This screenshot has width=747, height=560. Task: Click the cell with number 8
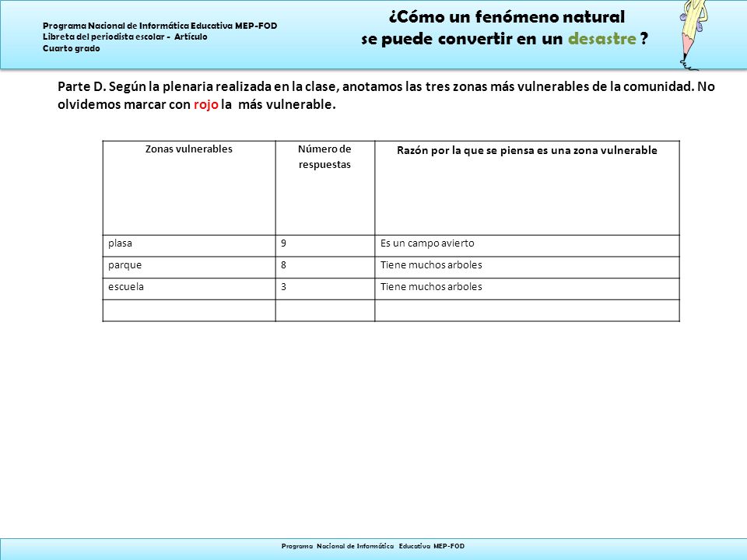[325, 268]
